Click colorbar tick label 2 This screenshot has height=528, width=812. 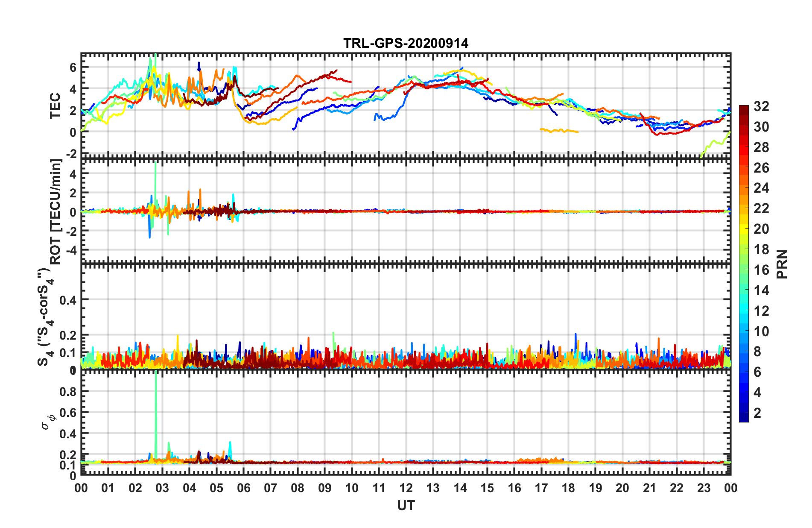pos(757,413)
